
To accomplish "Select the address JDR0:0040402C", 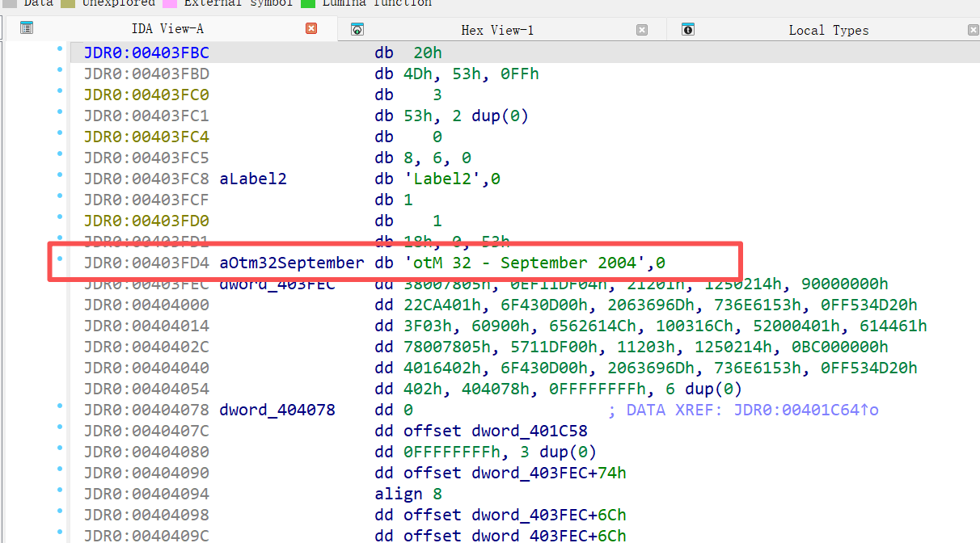I will (146, 347).
